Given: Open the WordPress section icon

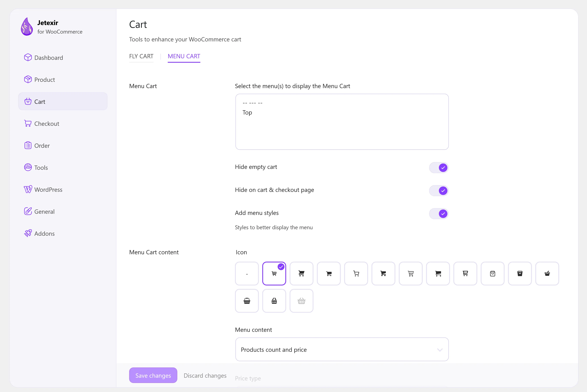Looking at the screenshot, I should click(28, 190).
